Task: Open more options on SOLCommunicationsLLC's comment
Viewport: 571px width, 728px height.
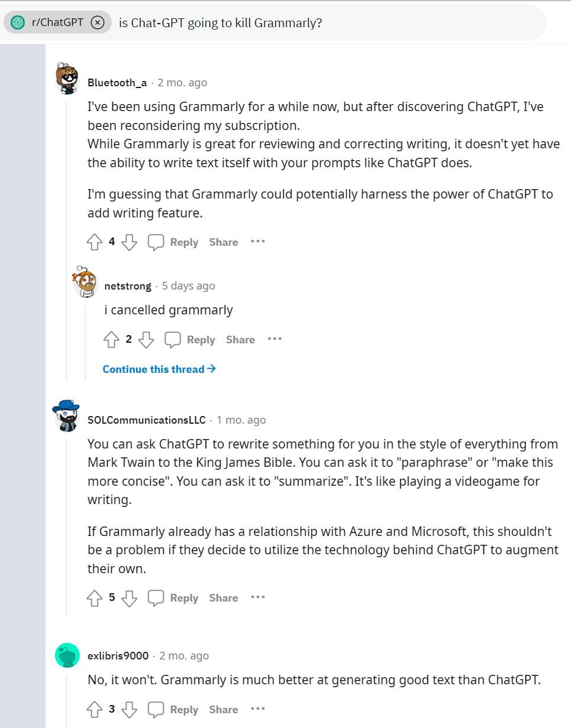Action: point(258,597)
